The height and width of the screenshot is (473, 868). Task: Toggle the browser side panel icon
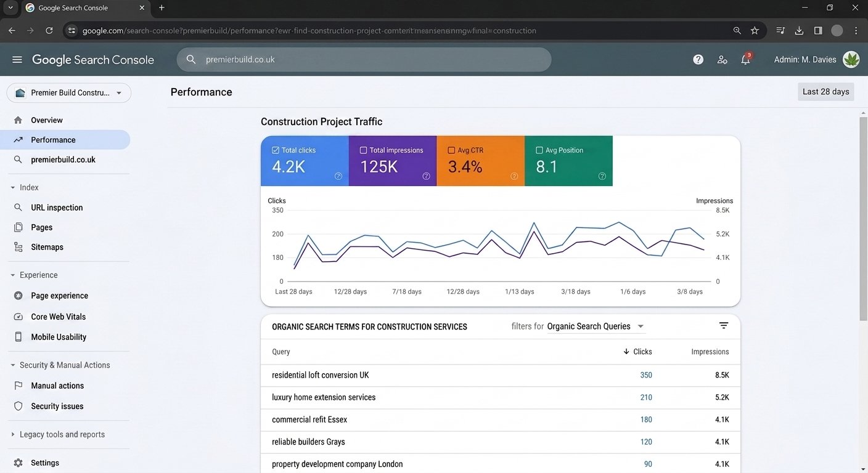[x=818, y=30]
